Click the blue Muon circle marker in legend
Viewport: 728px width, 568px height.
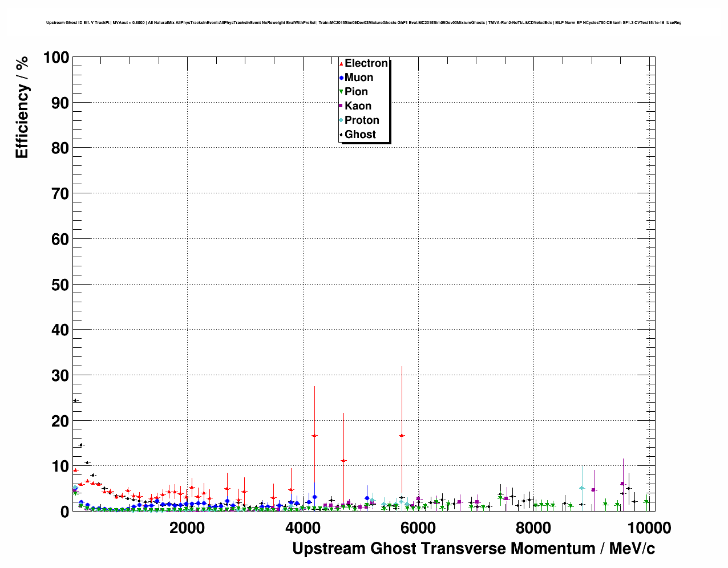[x=341, y=78]
